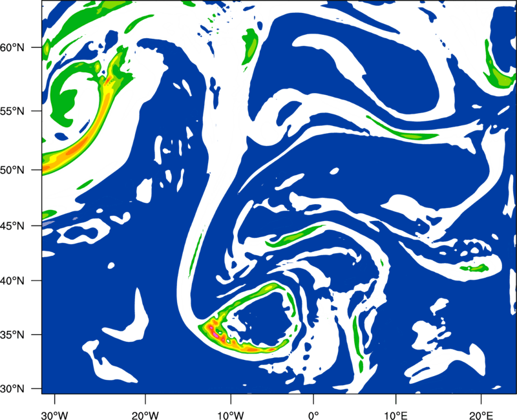Screen dimensions: 517x420
Task: Click the 50°N latitude label
Action: click(x=12, y=170)
